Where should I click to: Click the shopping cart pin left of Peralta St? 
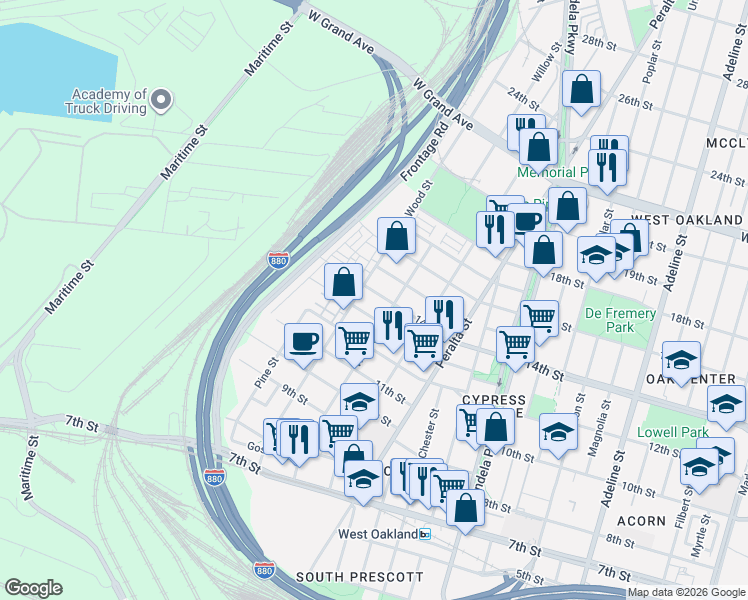[x=424, y=346]
